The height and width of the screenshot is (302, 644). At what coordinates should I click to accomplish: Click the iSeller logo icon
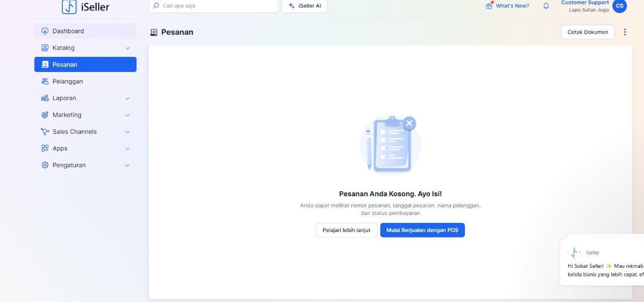[69, 7]
